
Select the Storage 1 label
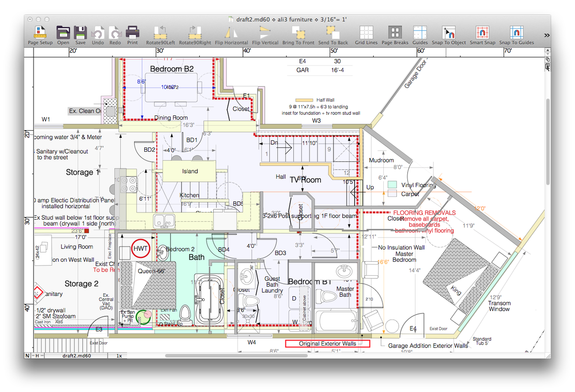83,172
